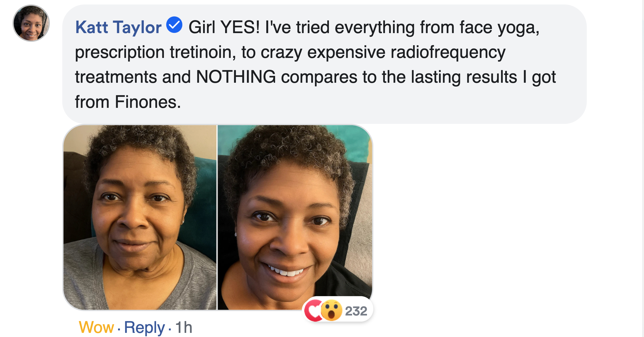Open Katt Taylor's round profile avatar
Image resolution: width=644 pixels, height=337 pixels.
[31, 23]
